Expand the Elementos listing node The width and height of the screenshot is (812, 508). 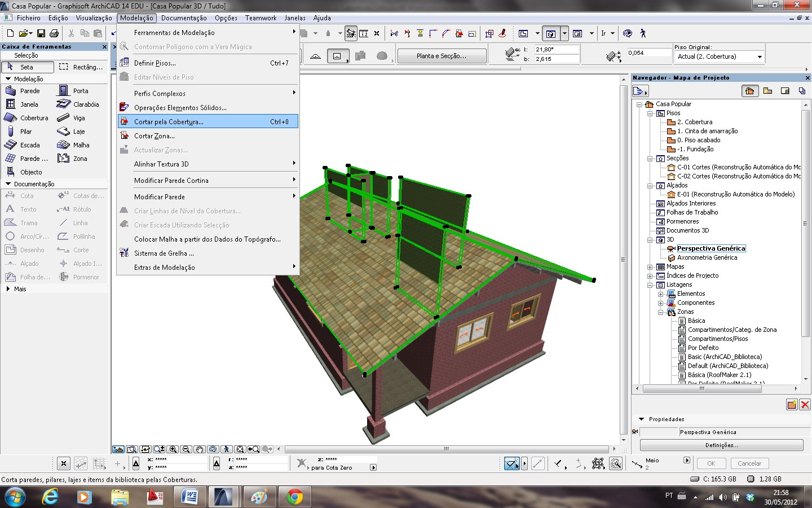(661, 294)
